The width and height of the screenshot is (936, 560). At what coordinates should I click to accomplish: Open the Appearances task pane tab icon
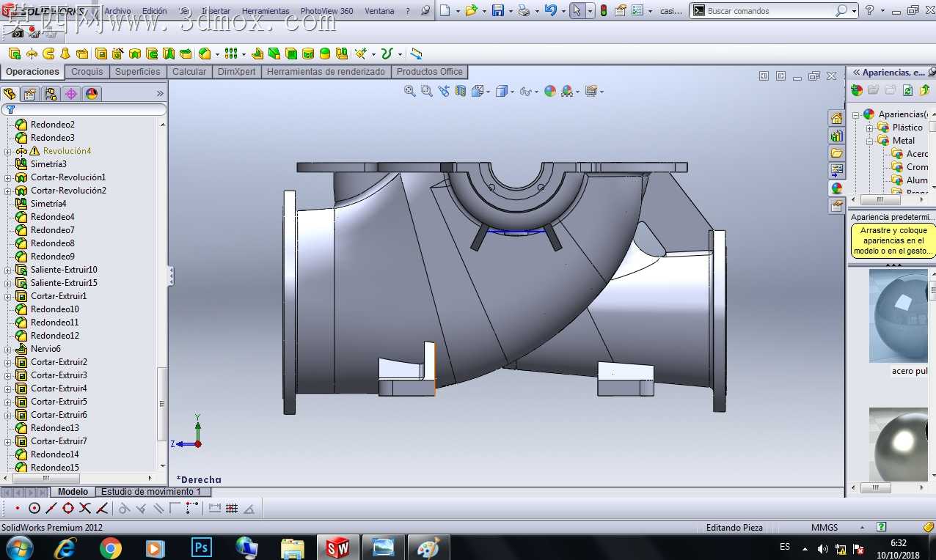click(836, 188)
